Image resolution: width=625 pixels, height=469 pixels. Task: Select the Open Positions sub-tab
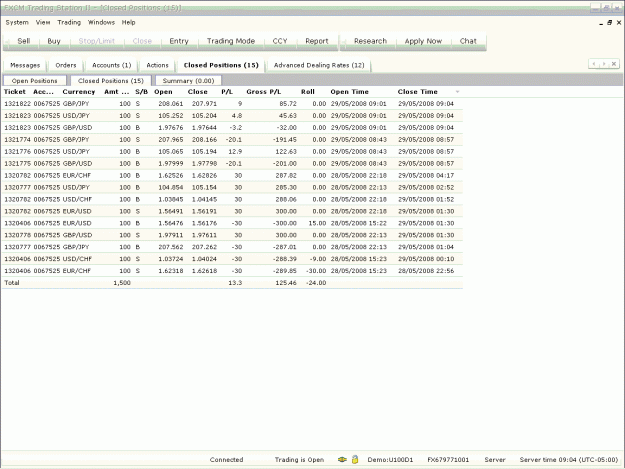pyautogui.click(x=35, y=81)
